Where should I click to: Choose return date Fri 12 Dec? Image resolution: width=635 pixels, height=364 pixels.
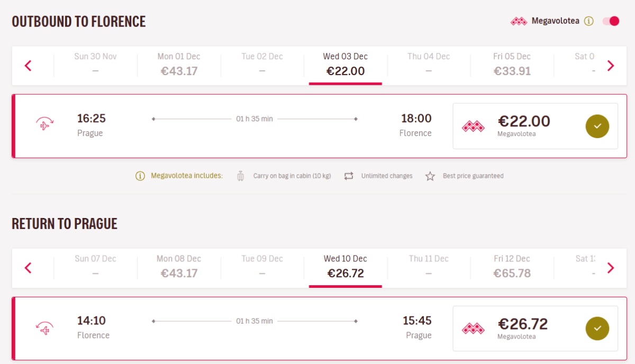512,267
